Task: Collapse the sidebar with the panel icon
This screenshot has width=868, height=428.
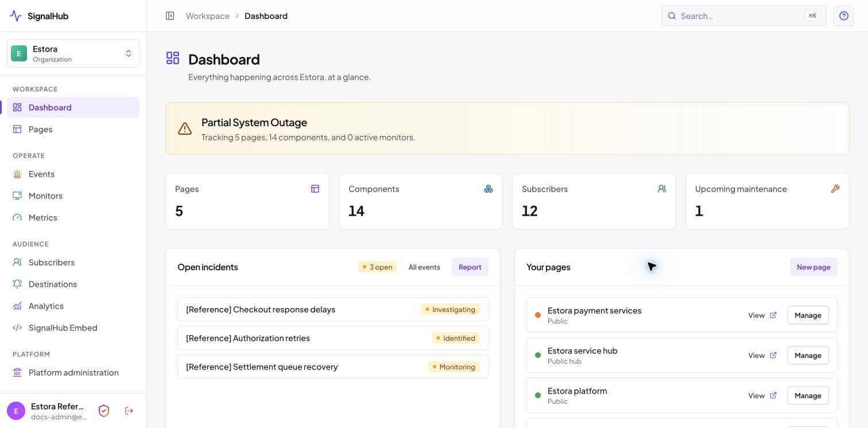Action: point(170,16)
